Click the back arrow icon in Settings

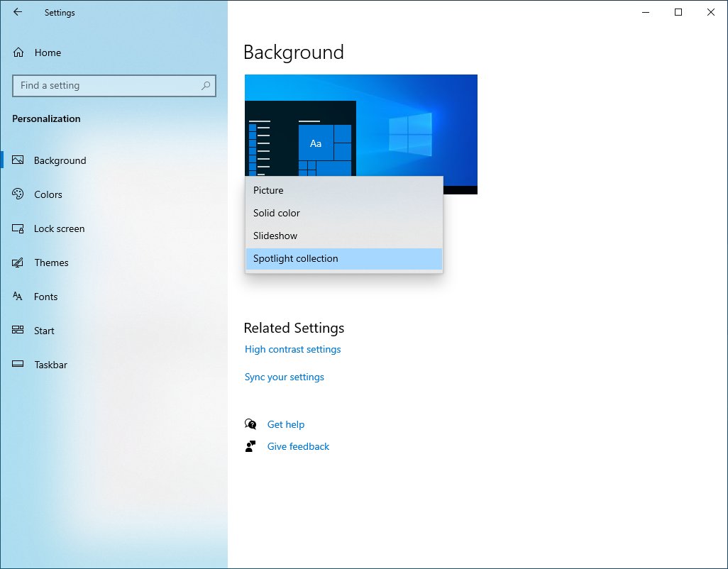[18, 12]
